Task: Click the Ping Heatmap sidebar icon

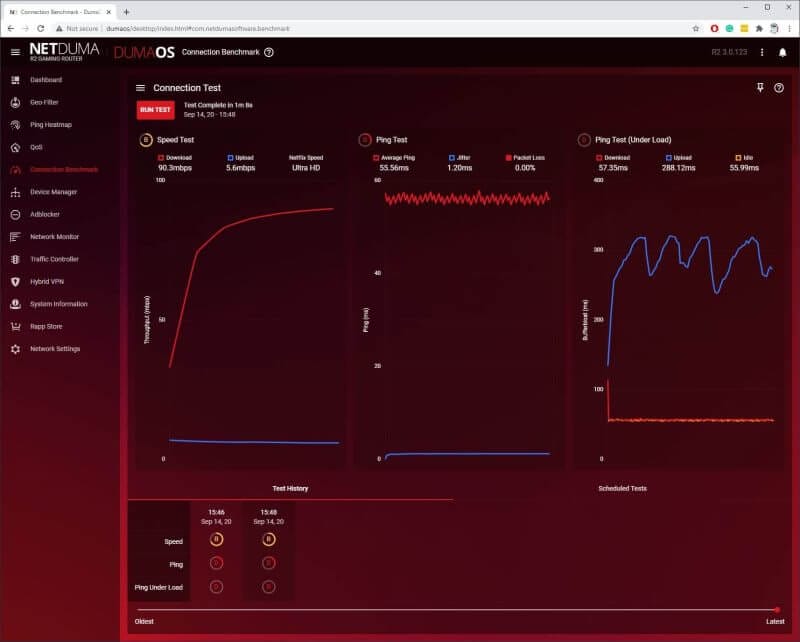Action: coord(15,125)
